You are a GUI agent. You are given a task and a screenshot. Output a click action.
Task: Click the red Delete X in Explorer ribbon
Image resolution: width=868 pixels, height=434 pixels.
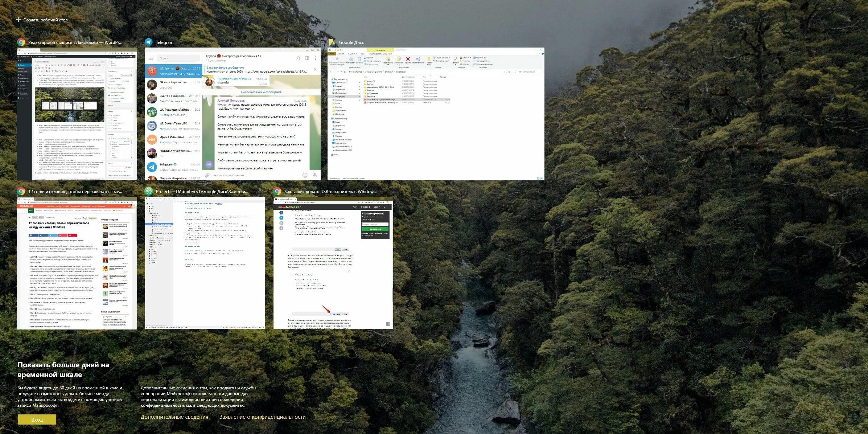(408, 59)
